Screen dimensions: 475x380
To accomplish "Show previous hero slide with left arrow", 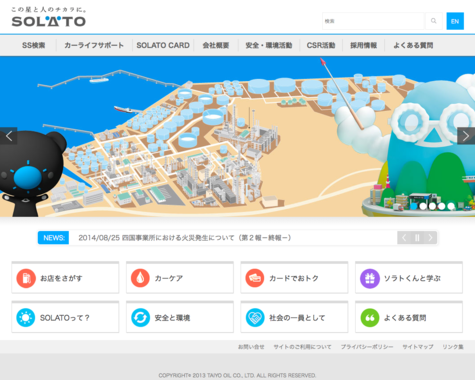I will pyautogui.click(x=9, y=136).
